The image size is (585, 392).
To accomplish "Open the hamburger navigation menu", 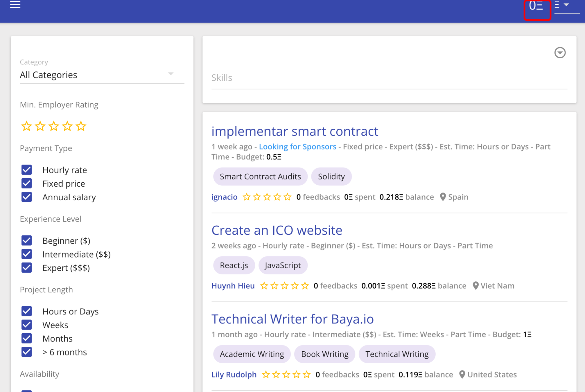I will [15, 5].
